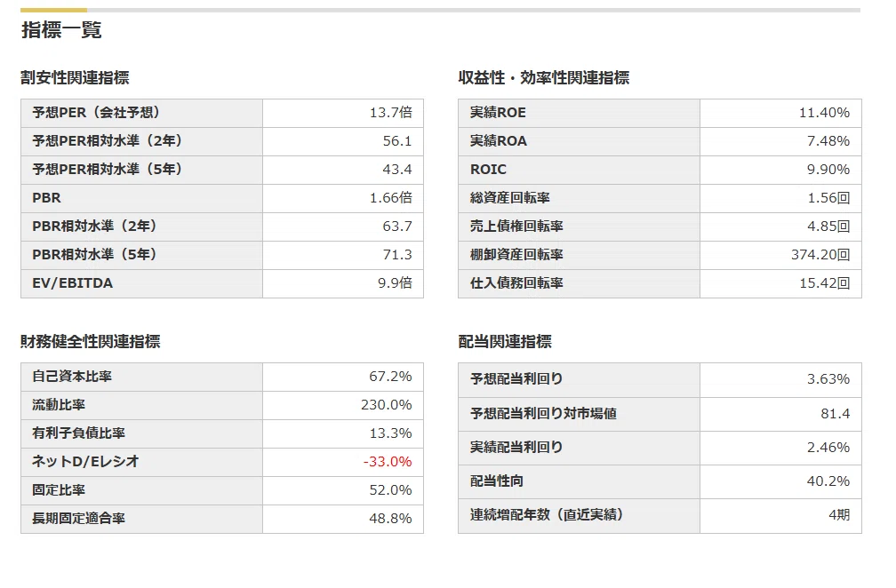Select the 財務健全性関連指標 section heading
896x588 pixels.
pos(91,341)
